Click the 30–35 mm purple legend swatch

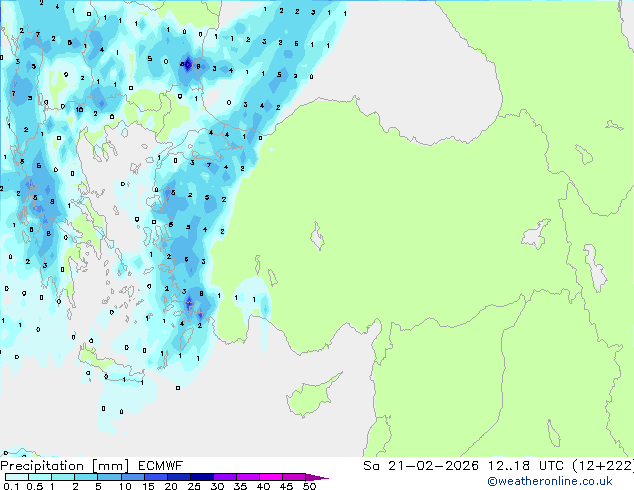click(x=225, y=477)
